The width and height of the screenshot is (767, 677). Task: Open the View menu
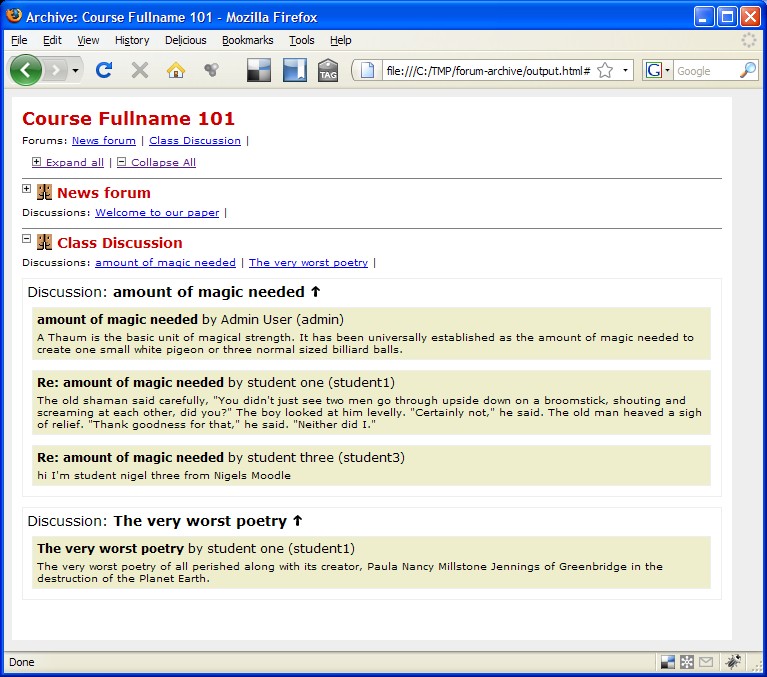pyautogui.click(x=88, y=40)
